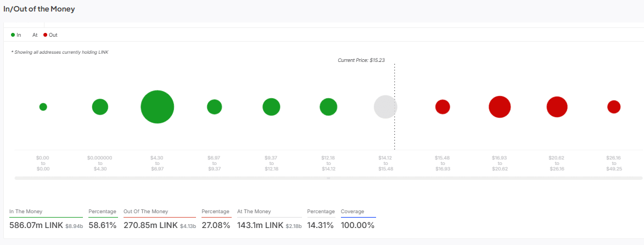The image size is (644, 245).
Task: Click the "Current Price: $15.23" label
Action: click(361, 60)
